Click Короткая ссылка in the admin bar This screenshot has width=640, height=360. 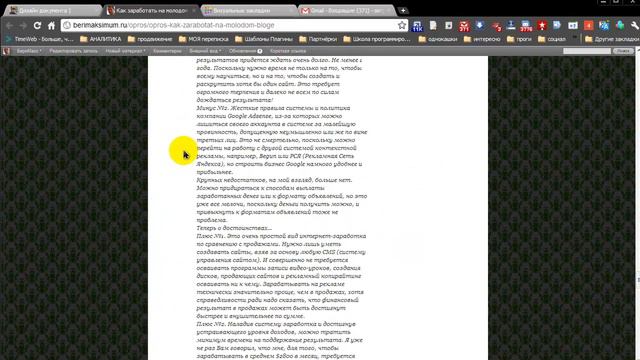(288, 51)
